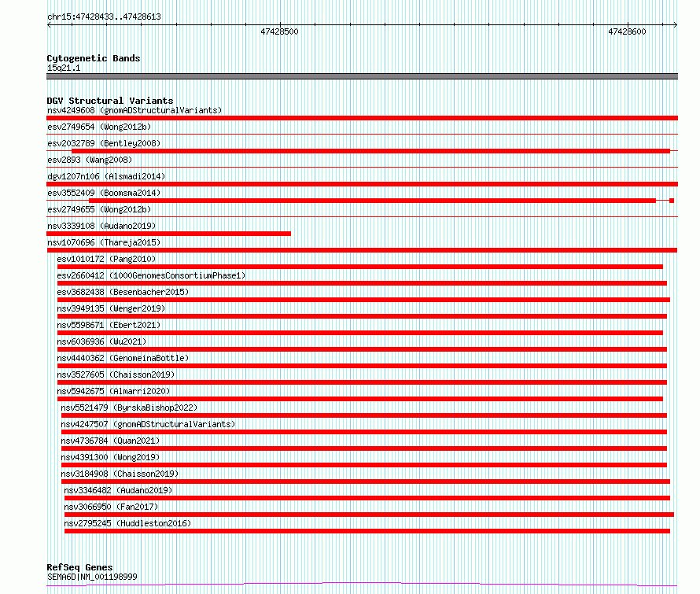700x594 pixels.
Task: Select variant nsv3949135 (Wenger2019)
Action: click(x=111, y=308)
